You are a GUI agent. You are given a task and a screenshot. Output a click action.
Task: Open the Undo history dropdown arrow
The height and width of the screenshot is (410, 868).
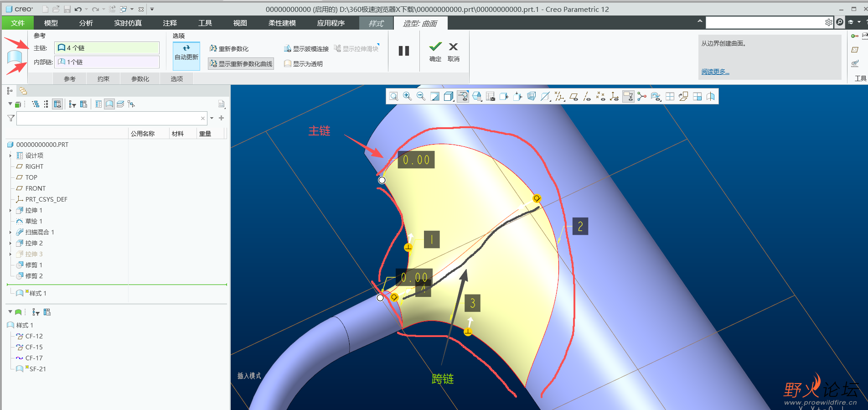tap(86, 9)
